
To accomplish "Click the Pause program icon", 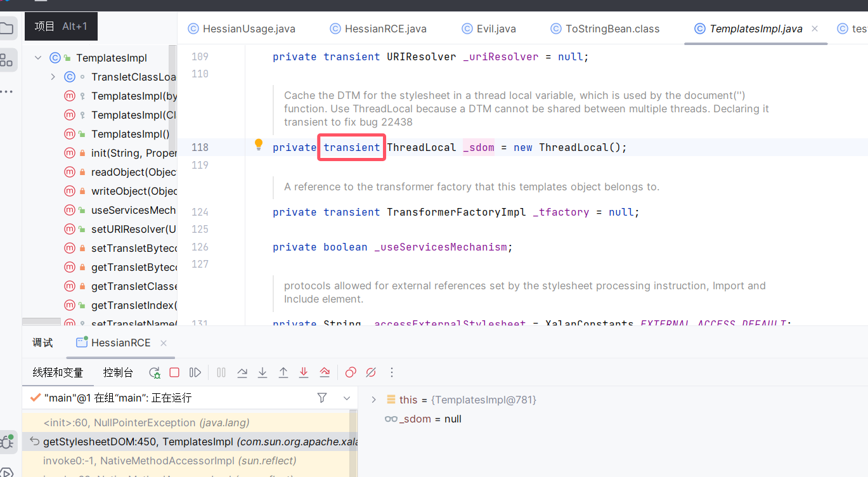I will (221, 372).
